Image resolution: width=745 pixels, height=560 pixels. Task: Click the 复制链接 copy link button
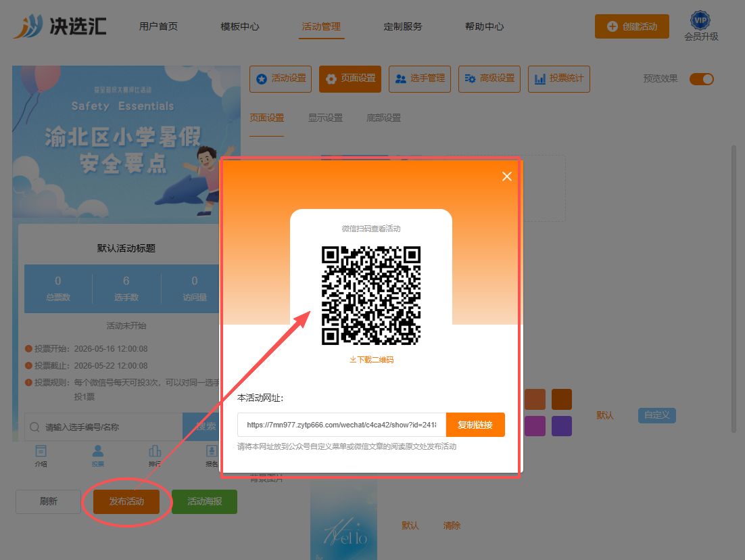coord(475,425)
